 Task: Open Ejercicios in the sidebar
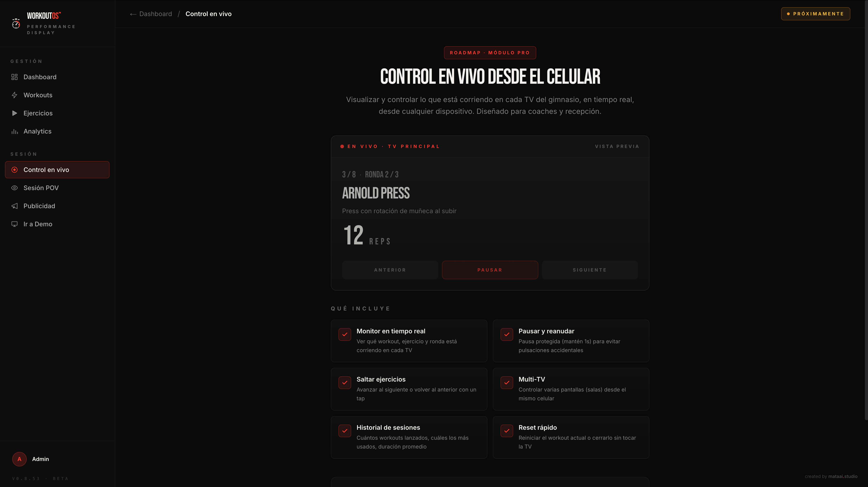[57, 113]
